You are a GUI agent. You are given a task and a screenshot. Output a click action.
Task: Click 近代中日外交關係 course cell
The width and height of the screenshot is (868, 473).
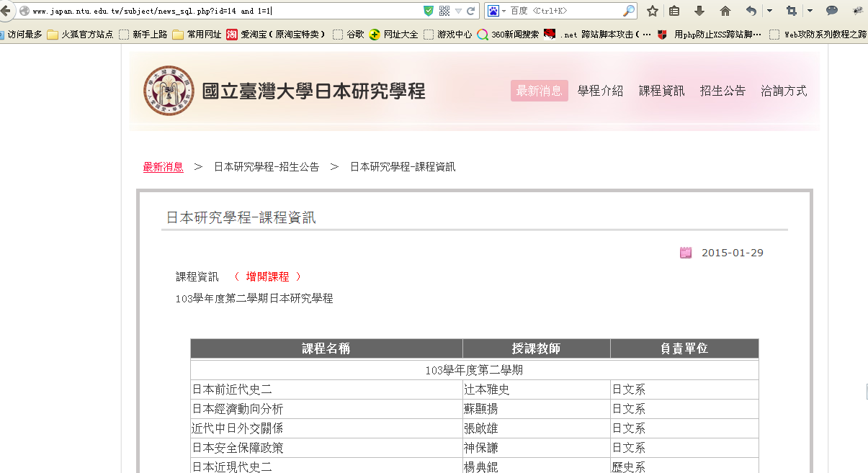326,428
